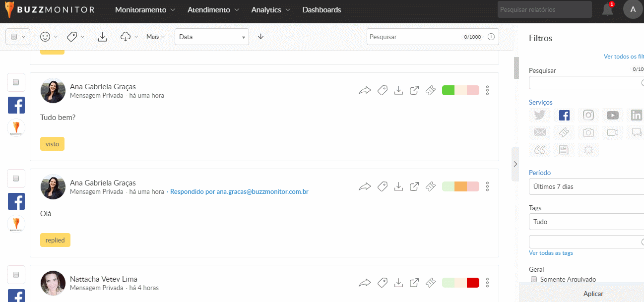The image size is (644, 302).
Task: Click green sentiment swatch on 'Tudo bem?' message
Action: [x=448, y=90]
